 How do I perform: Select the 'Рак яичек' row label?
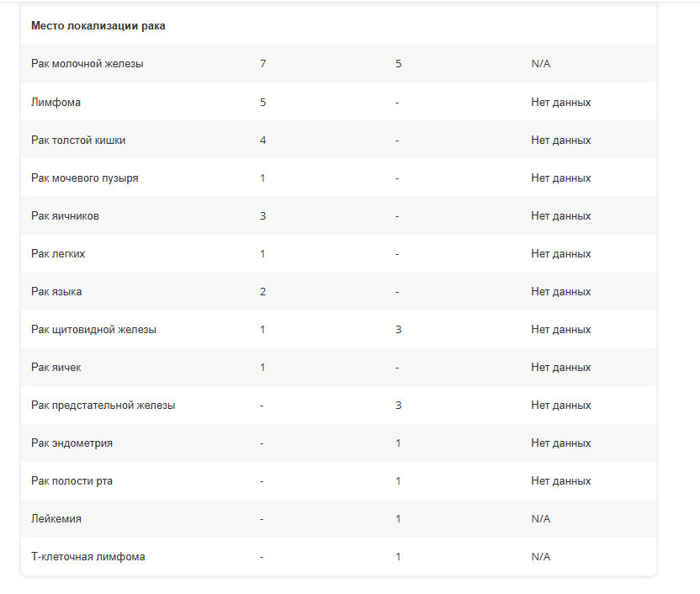(x=56, y=368)
